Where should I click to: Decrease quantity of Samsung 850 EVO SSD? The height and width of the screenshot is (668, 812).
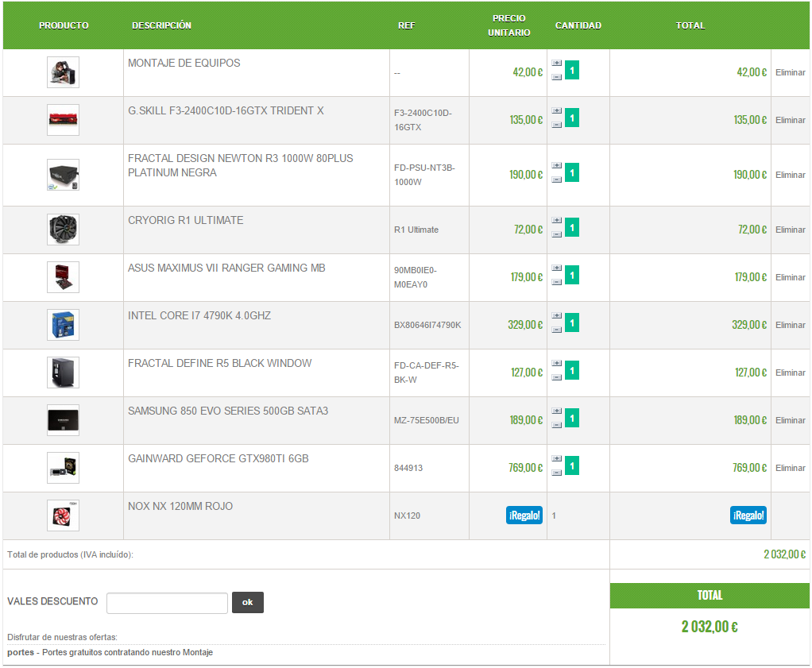click(x=557, y=425)
